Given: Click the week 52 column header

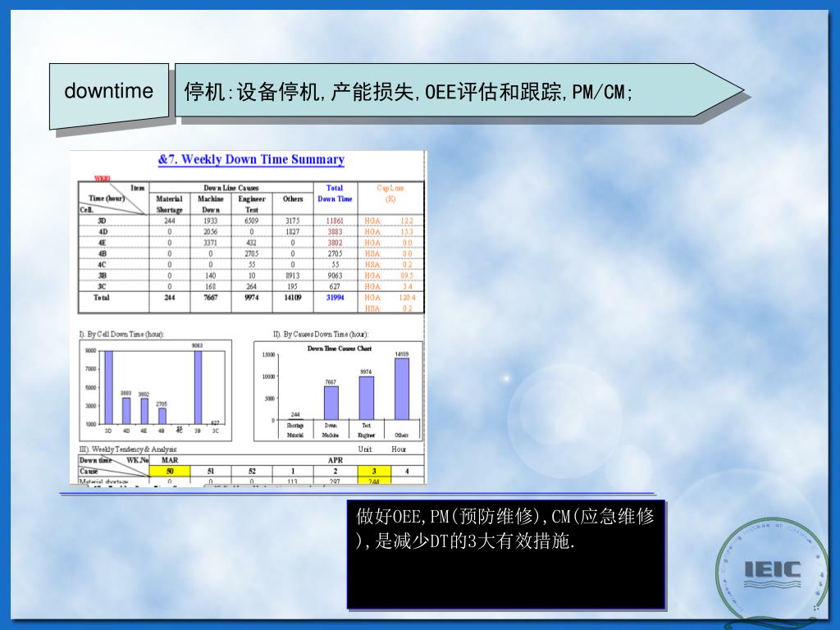Looking at the screenshot, I should coord(252,472).
